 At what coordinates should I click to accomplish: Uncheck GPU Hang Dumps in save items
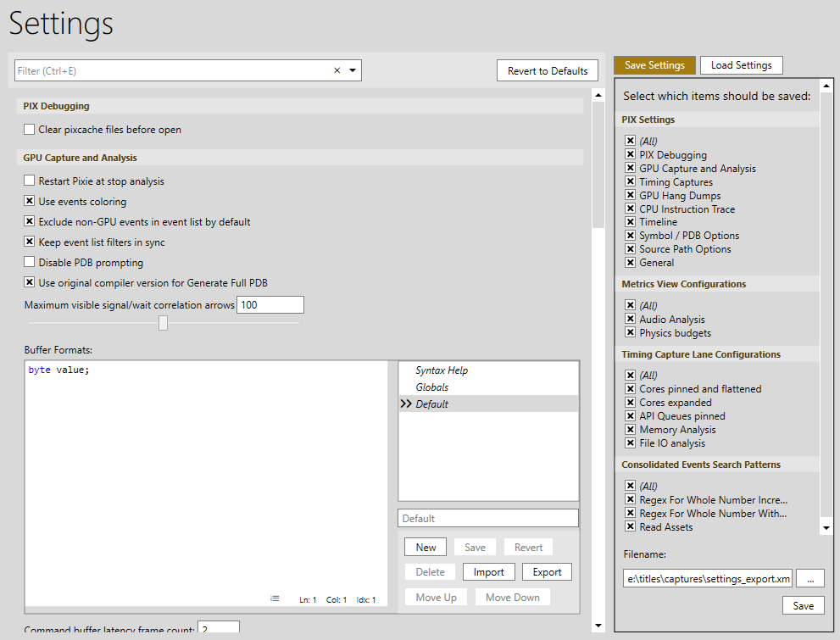pos(630,195)
